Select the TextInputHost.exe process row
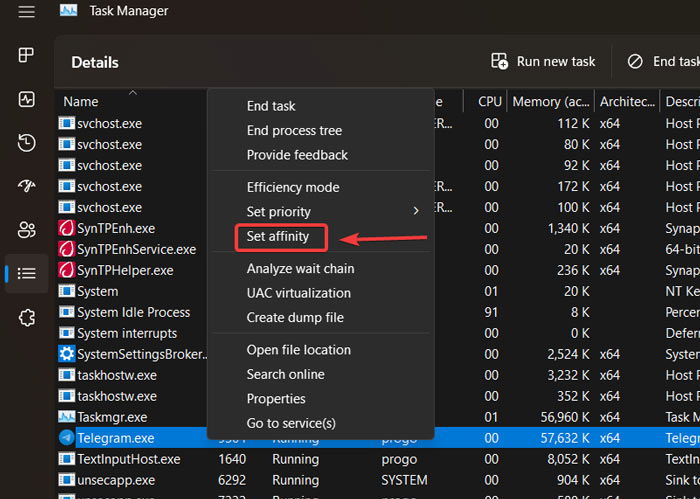The width and height of the screenshot is (700, 499). click(x=129, y=459)
